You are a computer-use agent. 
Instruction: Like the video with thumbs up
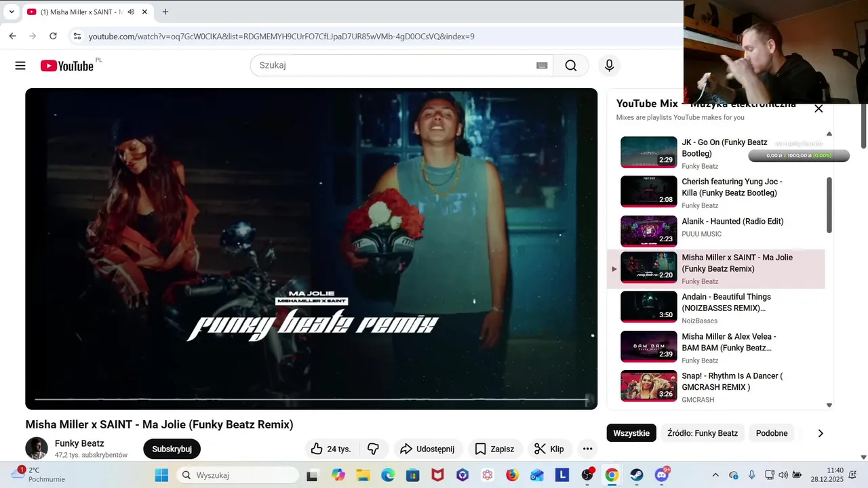[x=331, y=449]
